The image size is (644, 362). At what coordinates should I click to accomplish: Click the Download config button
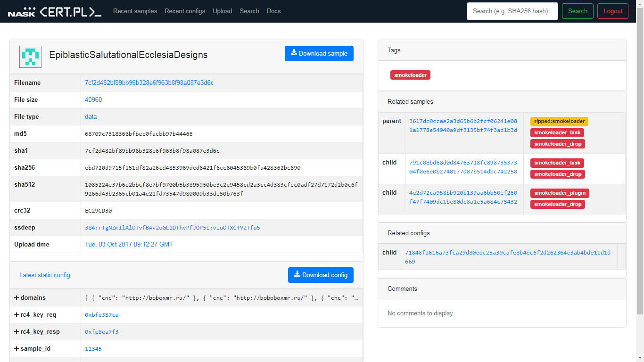pos(321,275)
